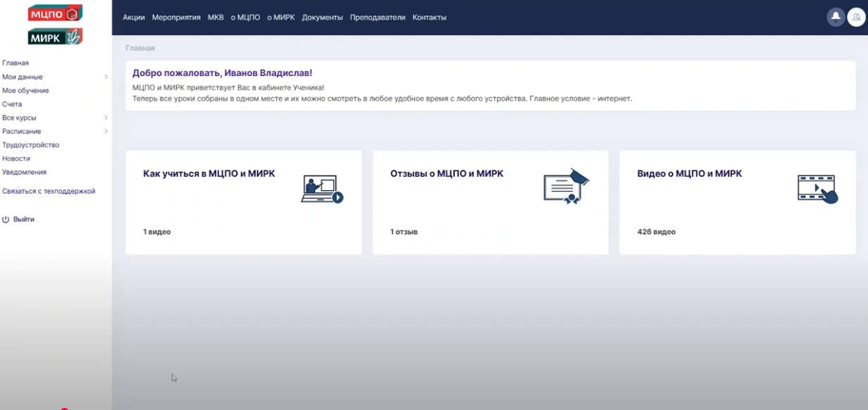Open Уведомления in the sidebar
Screen dimensions: 868x410
point(25,172)
